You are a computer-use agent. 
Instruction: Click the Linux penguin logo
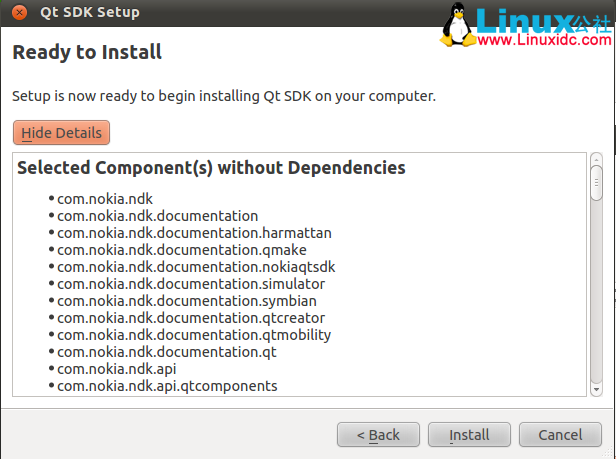(457, 25)
